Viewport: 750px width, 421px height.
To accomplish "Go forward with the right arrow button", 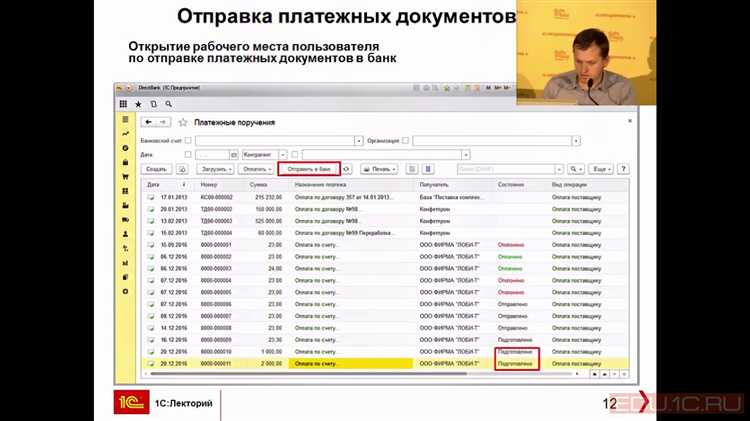I will (x=163, y=122).
